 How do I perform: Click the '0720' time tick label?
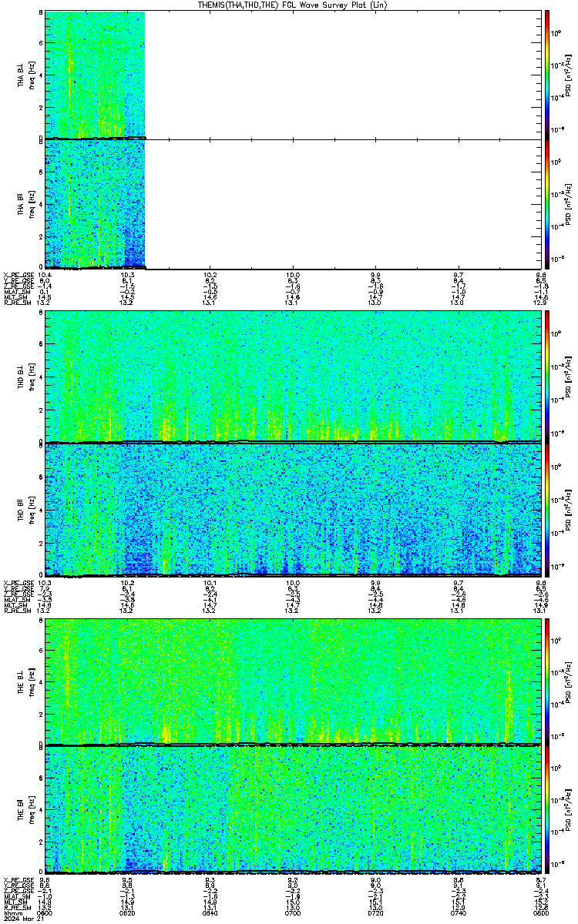(x=375, y=913)
